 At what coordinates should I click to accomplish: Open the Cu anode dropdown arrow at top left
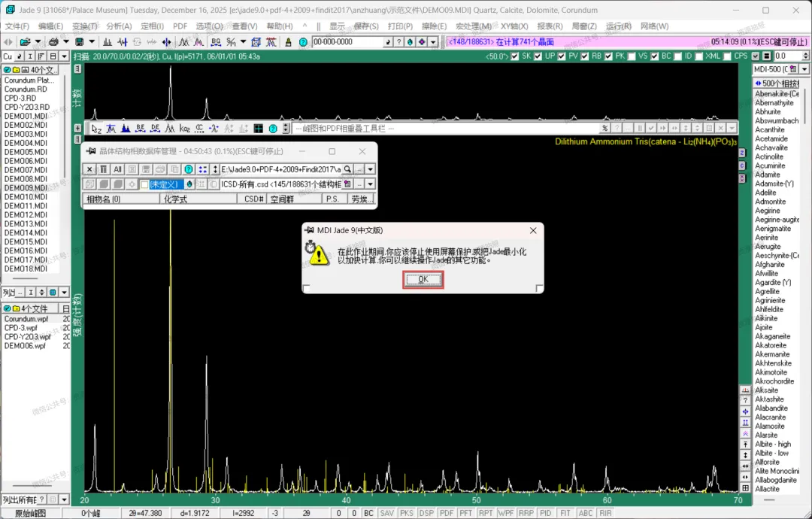click(64, 56)
